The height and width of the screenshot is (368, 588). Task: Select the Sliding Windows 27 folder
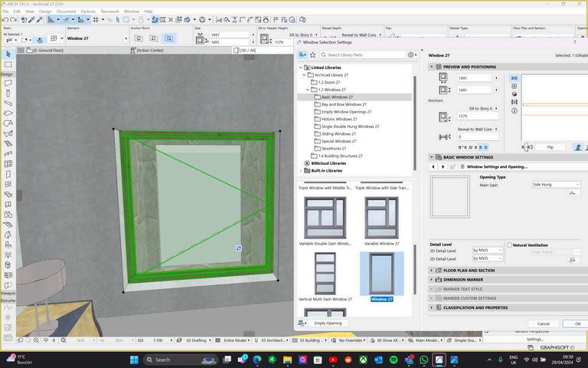tap(338, 133)
